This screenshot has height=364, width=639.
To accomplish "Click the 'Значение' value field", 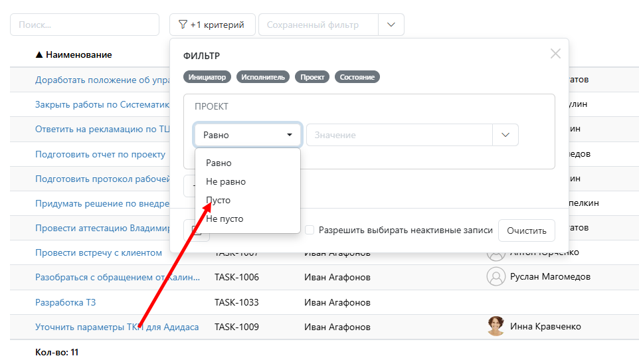I will pyautogui.click(x=399, y=135).
